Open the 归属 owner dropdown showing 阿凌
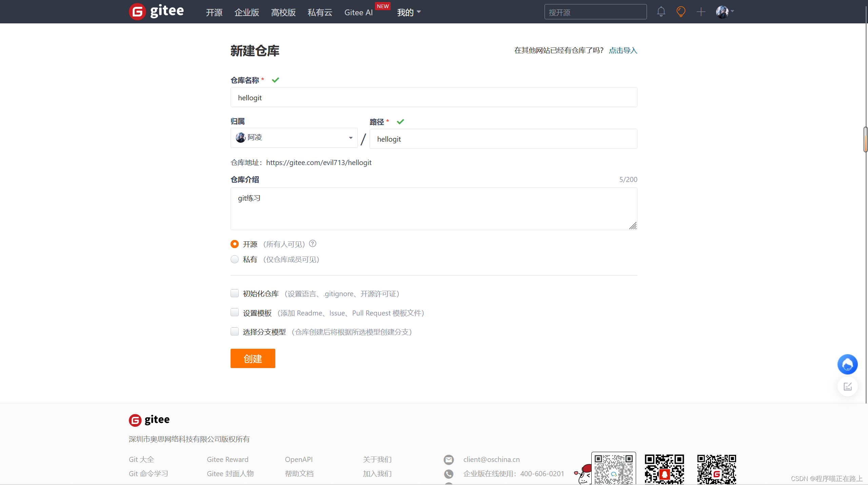 [294, 138]
